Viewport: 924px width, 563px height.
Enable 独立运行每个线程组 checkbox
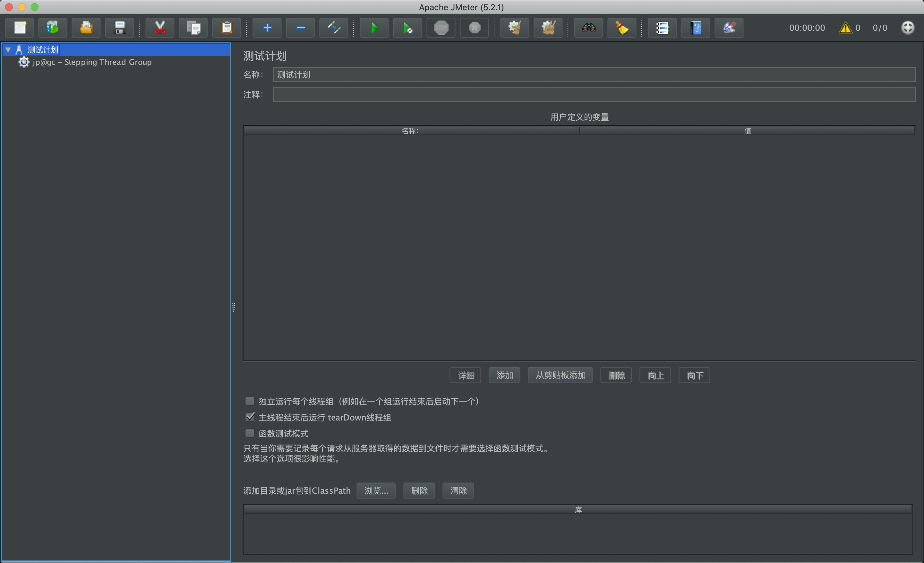click(x=250, y=401)
